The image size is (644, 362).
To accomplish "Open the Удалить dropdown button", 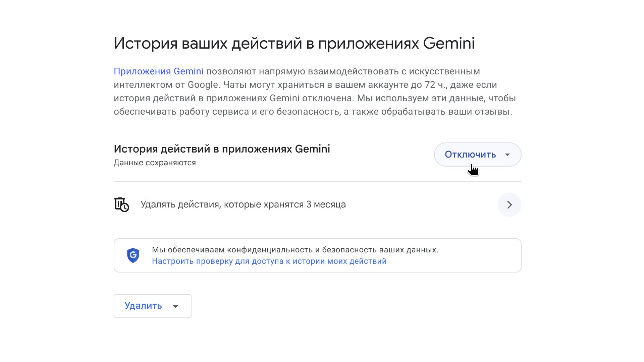I will pos(153,306).
